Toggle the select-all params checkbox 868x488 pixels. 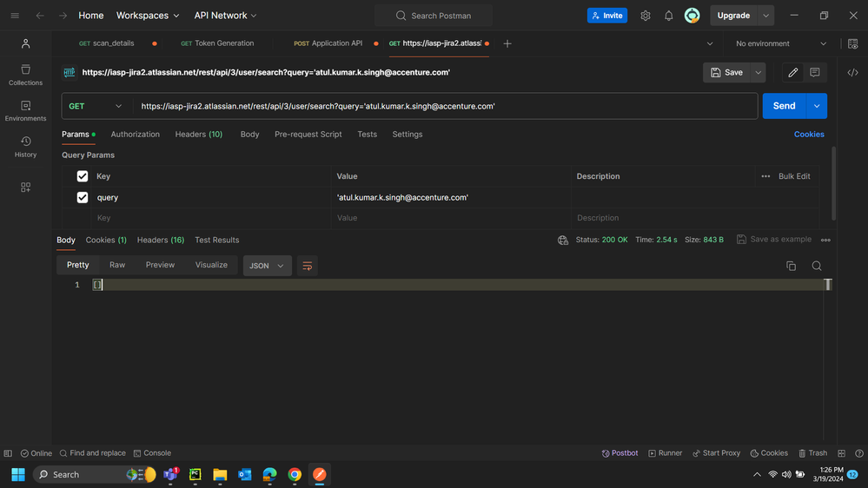tap(83, 176)
